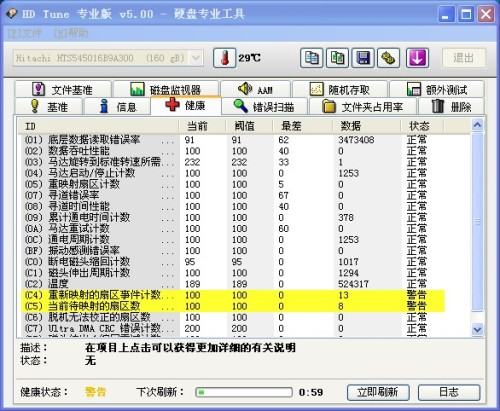Click the floppy disk save icon
The width and height of the screenshot is (500, 411).
[x=363, y=58]
